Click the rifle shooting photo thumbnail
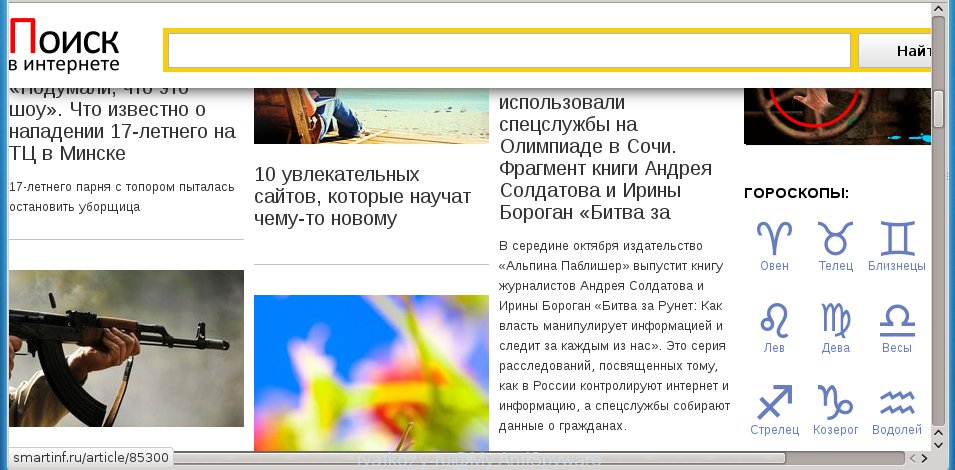 pyautogui.click(x=126, y=348)
